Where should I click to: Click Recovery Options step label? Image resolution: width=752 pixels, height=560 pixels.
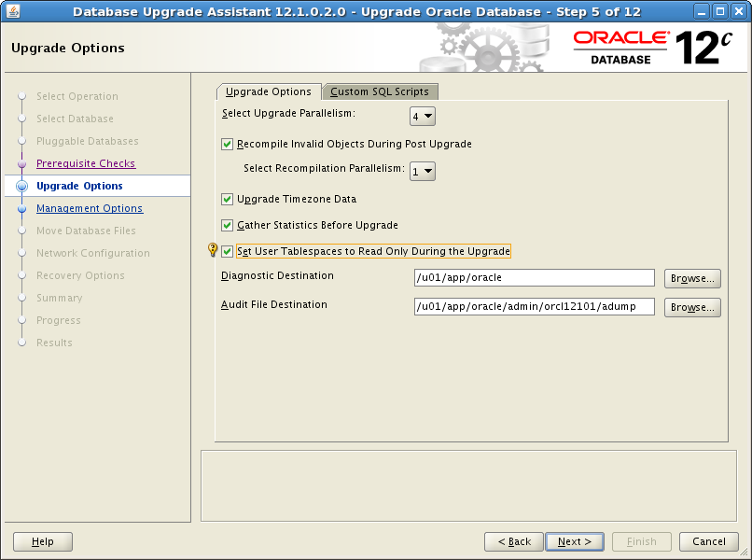point(80,275)
